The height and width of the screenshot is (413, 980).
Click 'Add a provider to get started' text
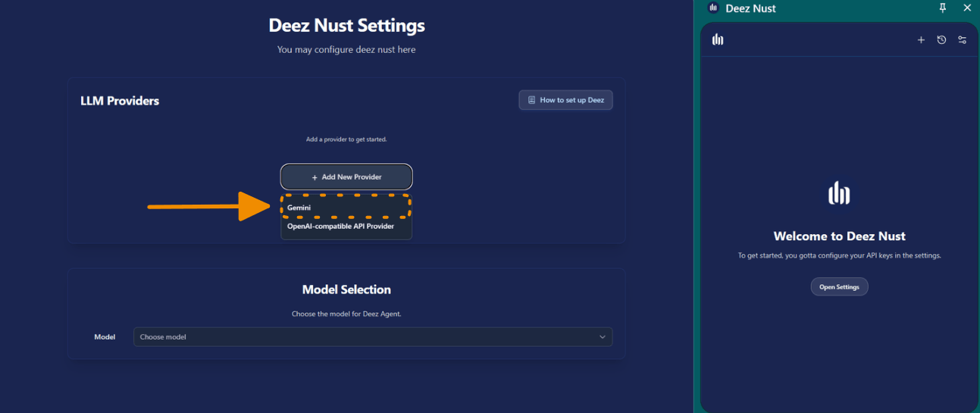coord(346,139)
